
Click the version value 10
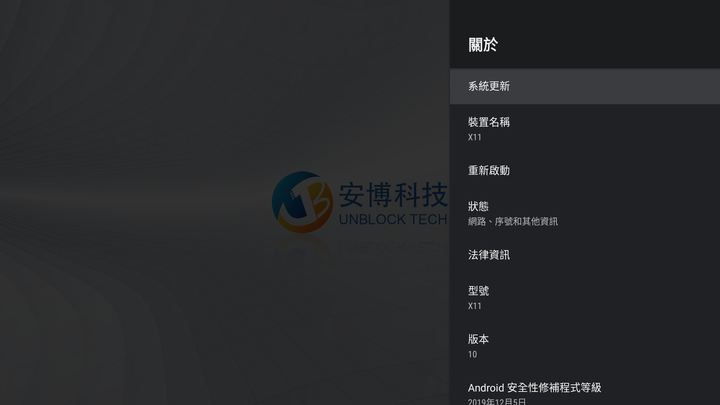pyautogui.click(x=472, y=354)
